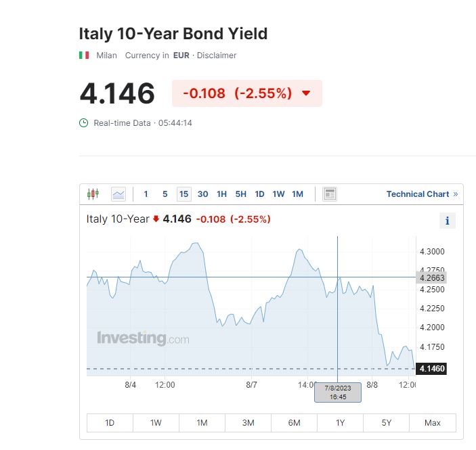The image size is (476, 450).
Task: Select the 15-minute interval
Action: (x=183, y=194)
